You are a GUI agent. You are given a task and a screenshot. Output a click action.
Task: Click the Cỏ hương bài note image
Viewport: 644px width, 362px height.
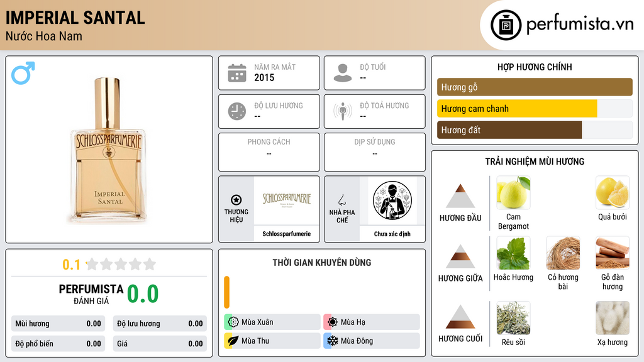(563, 253)
